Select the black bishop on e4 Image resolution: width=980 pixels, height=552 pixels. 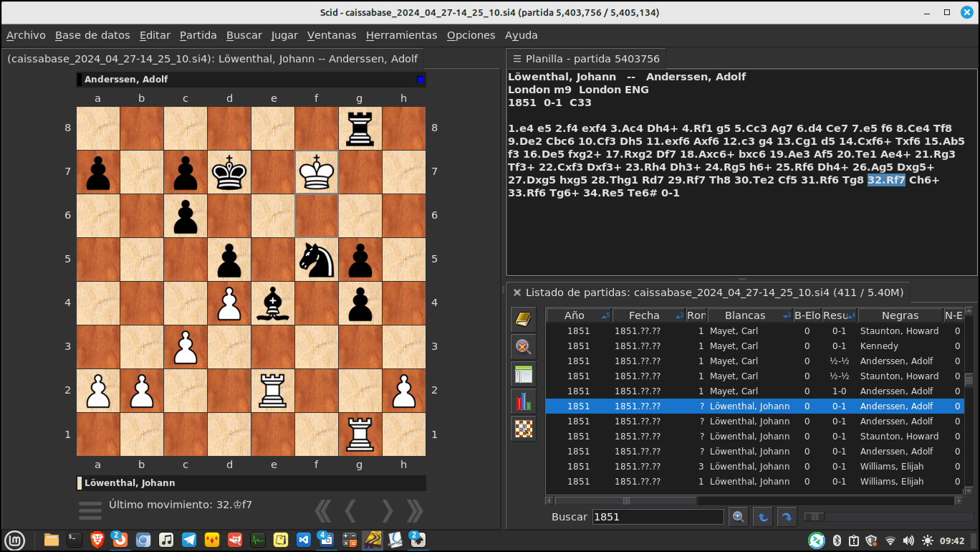coord(273,303)
